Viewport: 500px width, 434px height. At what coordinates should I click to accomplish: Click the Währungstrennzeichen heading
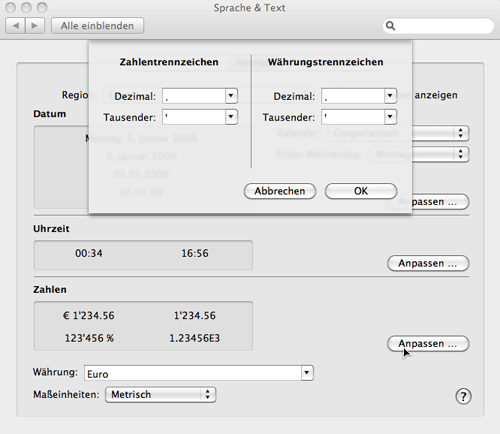click(x=326, y=62)
